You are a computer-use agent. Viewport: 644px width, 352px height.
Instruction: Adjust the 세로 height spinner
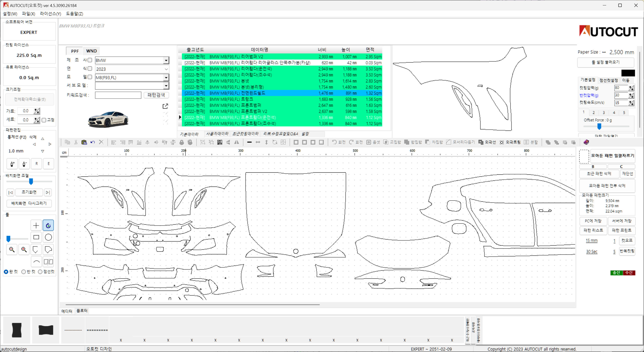(37, 120)
